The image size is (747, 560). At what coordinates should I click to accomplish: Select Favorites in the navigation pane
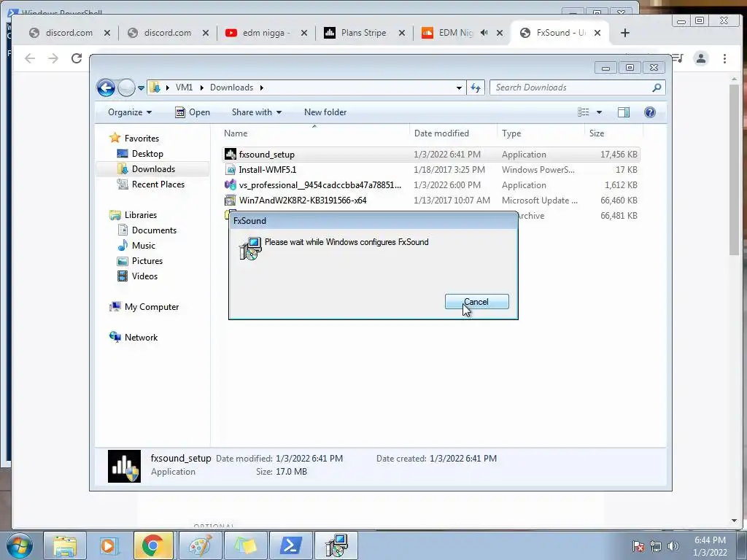[x=142, y=138]
